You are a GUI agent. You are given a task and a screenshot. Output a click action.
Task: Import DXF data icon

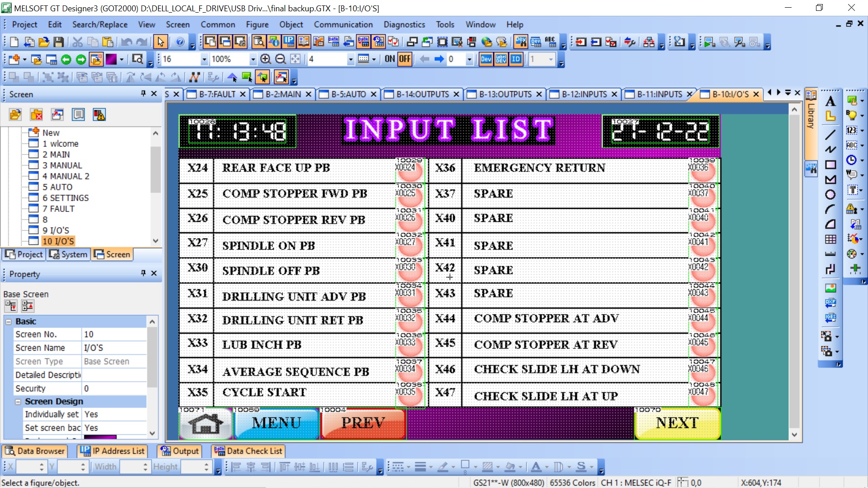[830, 303]
